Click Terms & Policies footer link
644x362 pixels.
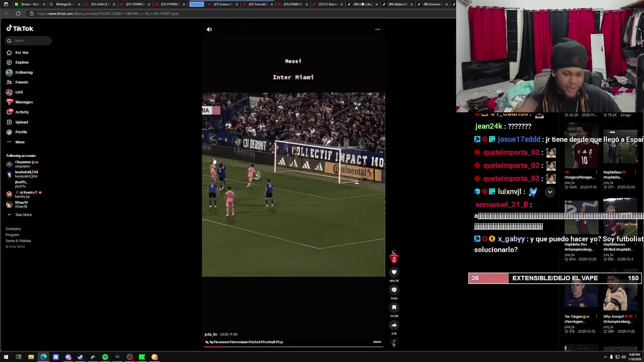pyautogui.click(x=18, y=241)
